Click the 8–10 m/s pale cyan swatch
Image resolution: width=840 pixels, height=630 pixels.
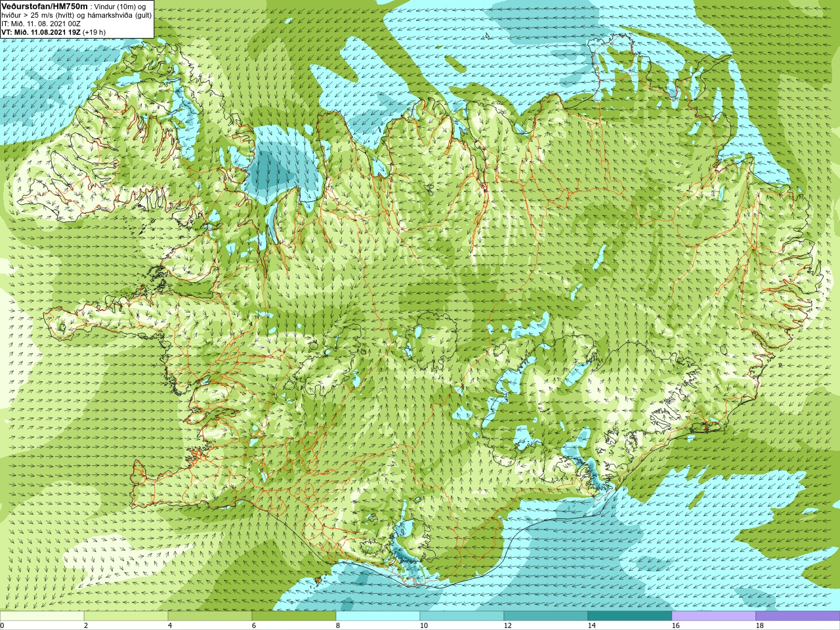point(378,616)
